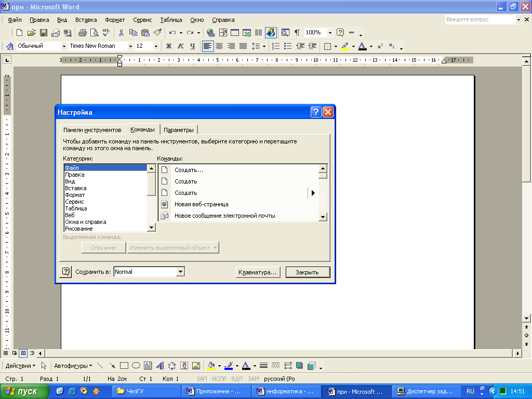Image resolution: width=532 pixels, height=399 pixels.
Task: Expand the Автофигуры menu
Action: coord(73,366)
